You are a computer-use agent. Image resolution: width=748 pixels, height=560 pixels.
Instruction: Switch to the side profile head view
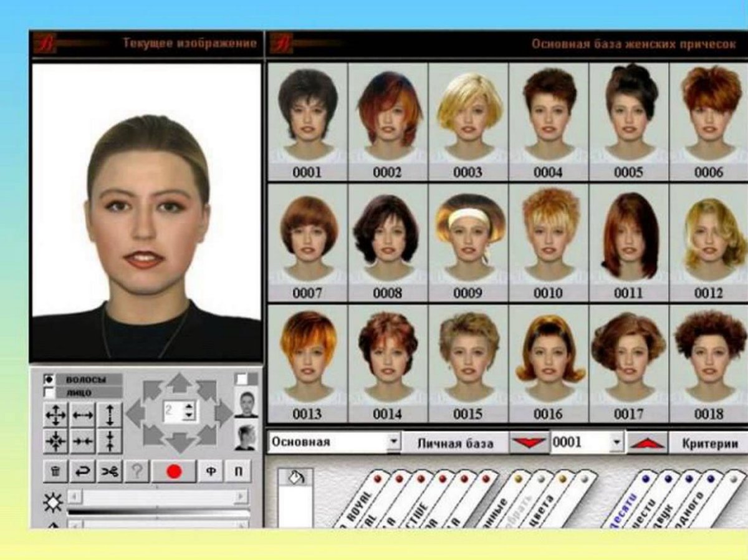246,437
